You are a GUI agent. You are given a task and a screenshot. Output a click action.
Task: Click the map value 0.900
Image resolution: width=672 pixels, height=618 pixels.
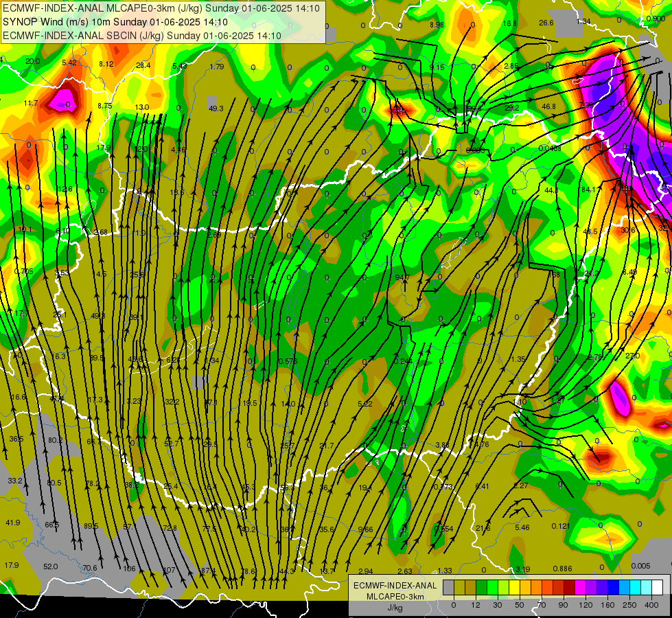click(x=656, y=19)
